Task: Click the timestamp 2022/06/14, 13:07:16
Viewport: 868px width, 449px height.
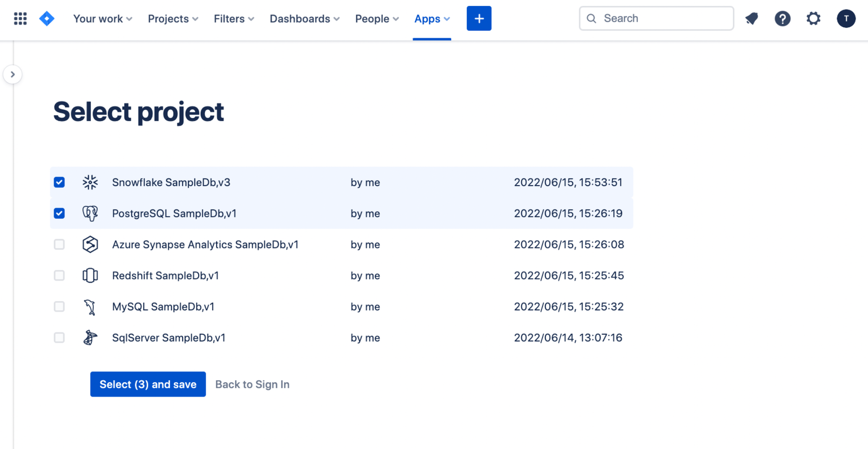Action: point(568,338)
